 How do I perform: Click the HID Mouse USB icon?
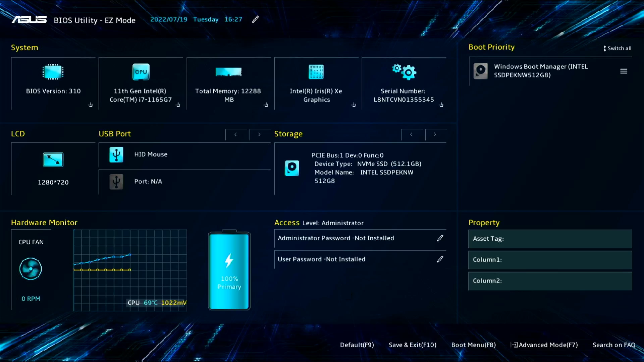(x=116, y=155)
